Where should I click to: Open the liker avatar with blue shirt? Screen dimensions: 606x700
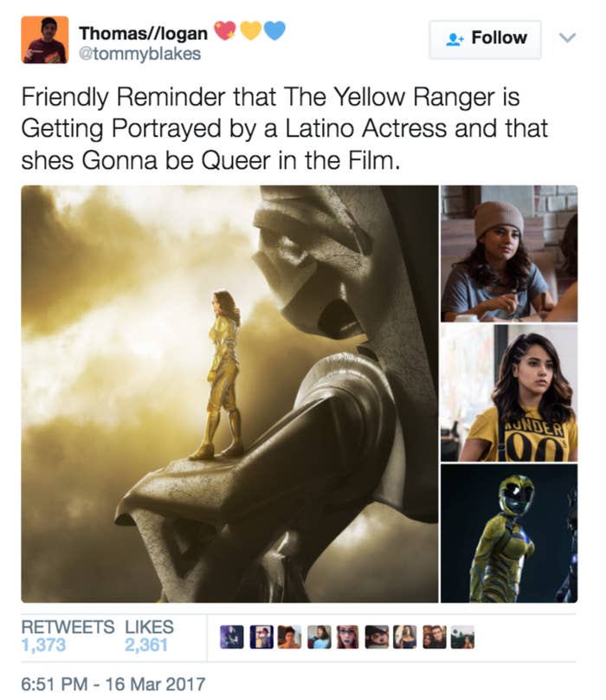(x=319, y=637)
